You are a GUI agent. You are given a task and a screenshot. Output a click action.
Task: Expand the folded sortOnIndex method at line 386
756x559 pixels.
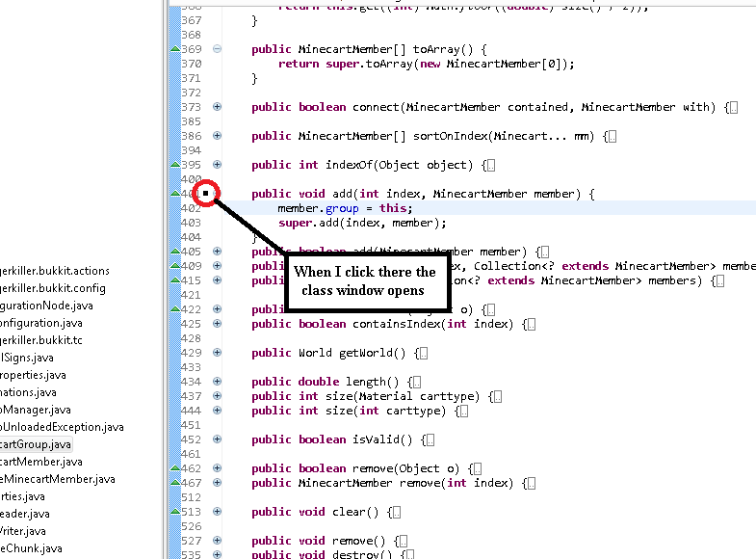[x=217, y=136]
